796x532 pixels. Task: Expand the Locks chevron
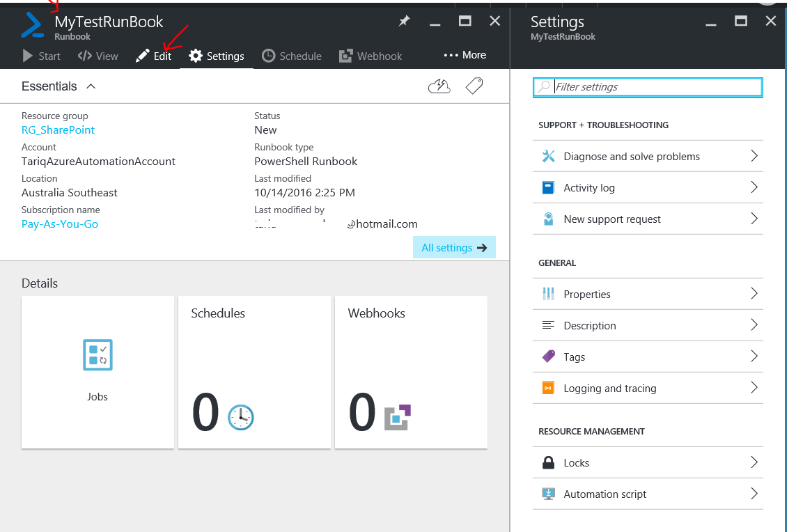click(754, 462)
